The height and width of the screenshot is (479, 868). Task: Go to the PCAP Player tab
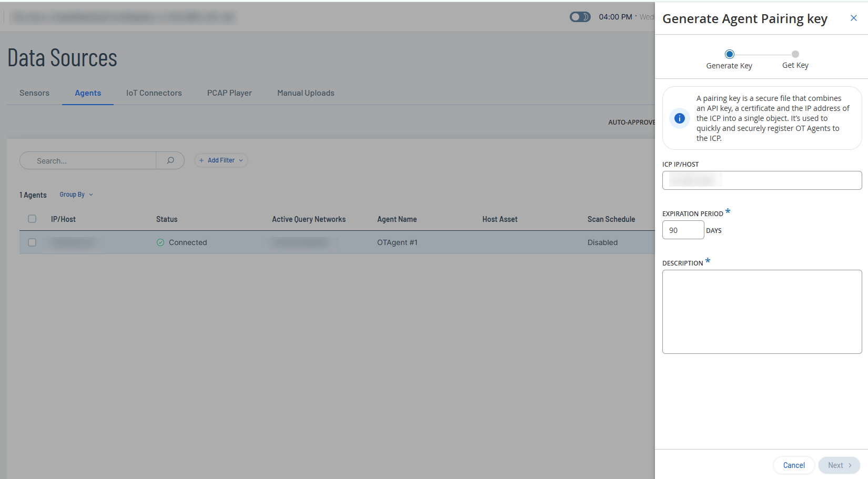(x=229, y=93)
